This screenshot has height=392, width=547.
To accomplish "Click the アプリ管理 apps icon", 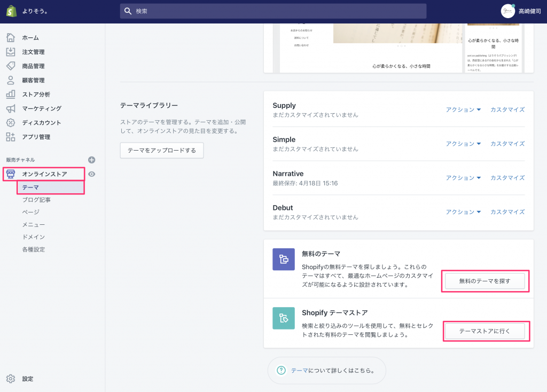I will point(11,137).
